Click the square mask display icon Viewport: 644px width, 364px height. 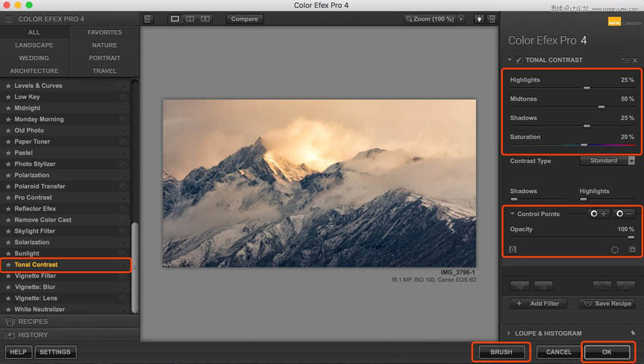pyautogui.click(x=632, y=250)
